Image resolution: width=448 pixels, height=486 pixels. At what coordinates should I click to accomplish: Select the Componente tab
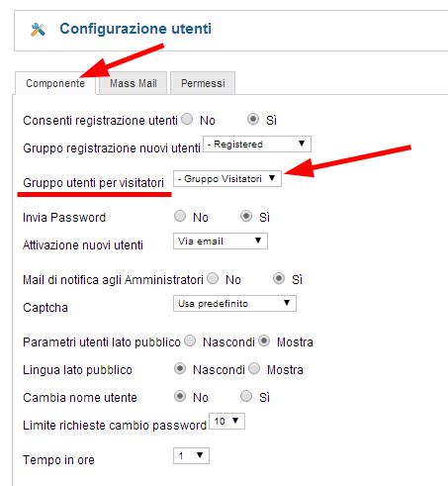coord(55,83)
